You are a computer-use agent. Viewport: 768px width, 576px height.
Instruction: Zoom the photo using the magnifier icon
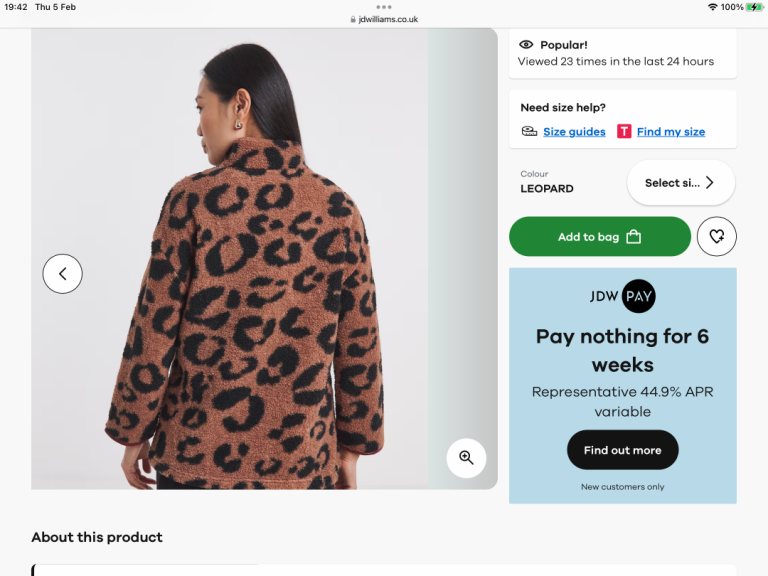click(x=466, y=458)
